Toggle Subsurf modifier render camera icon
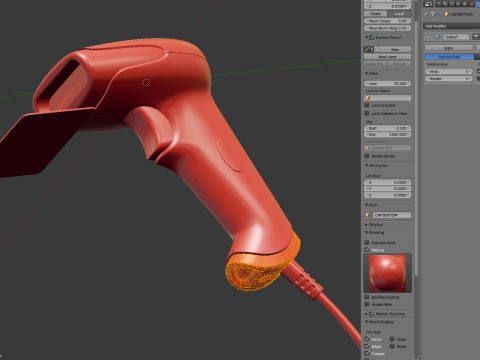The height and width of the screenshot is (360, 480). (476, 37)
